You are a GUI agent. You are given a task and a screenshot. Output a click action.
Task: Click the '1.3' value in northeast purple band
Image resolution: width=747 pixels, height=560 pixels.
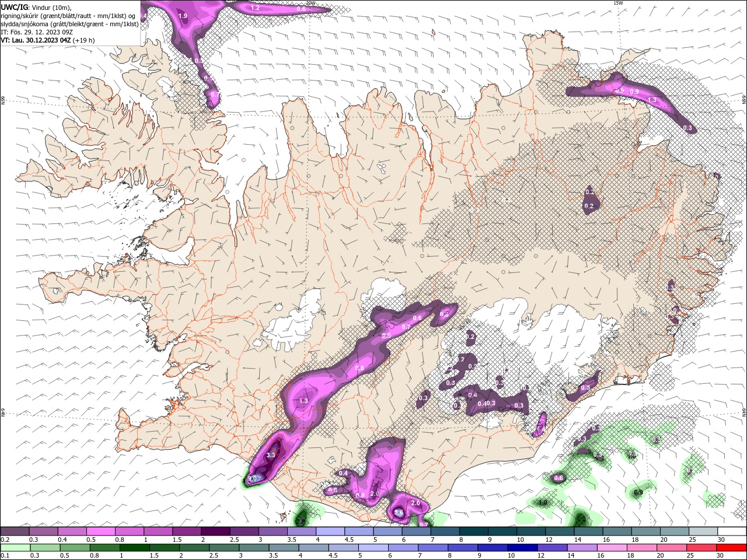click(x=652, y=100)
